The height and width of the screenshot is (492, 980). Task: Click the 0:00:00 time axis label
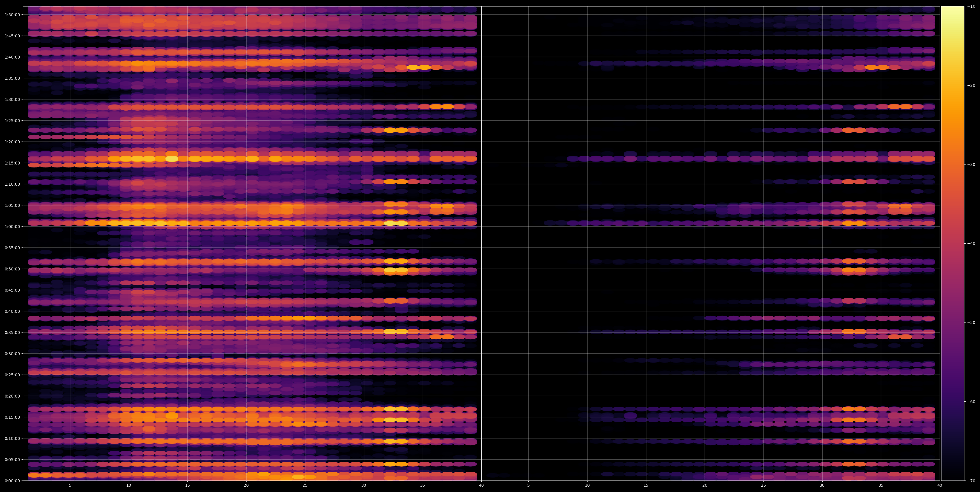12,481
